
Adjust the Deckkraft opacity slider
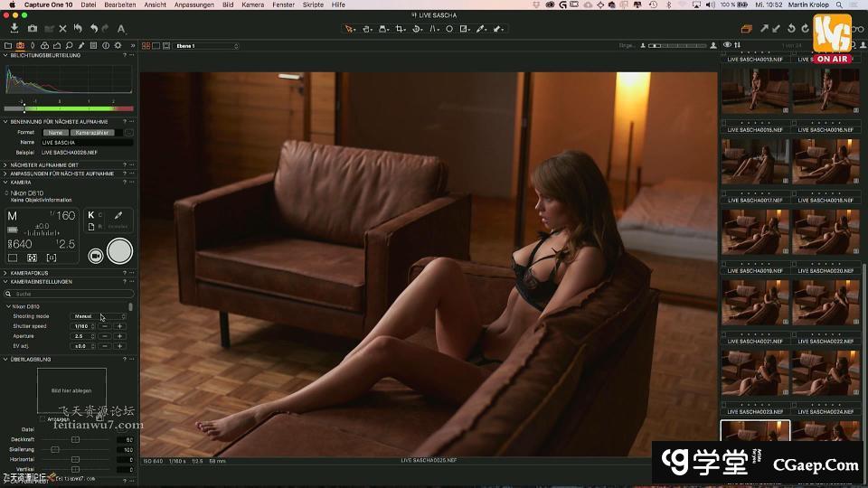[x=75, y=439]
